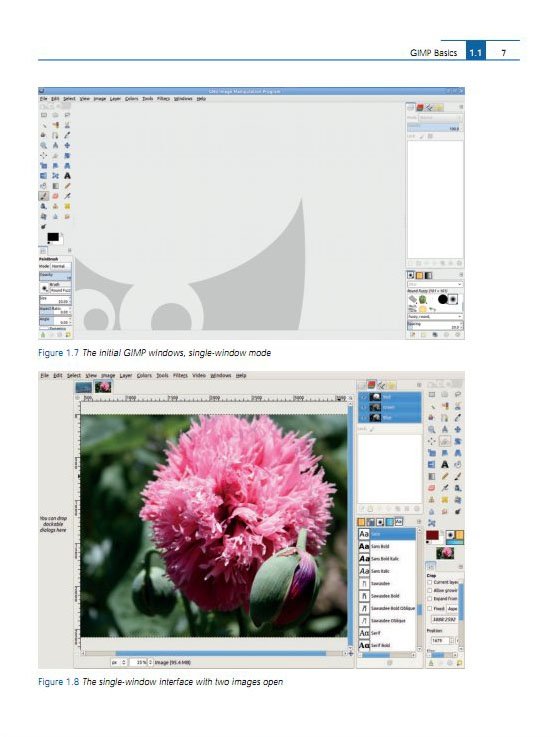Click the Opacity slider in Figure 1.7 Paintbrush options

coord(55,276)
